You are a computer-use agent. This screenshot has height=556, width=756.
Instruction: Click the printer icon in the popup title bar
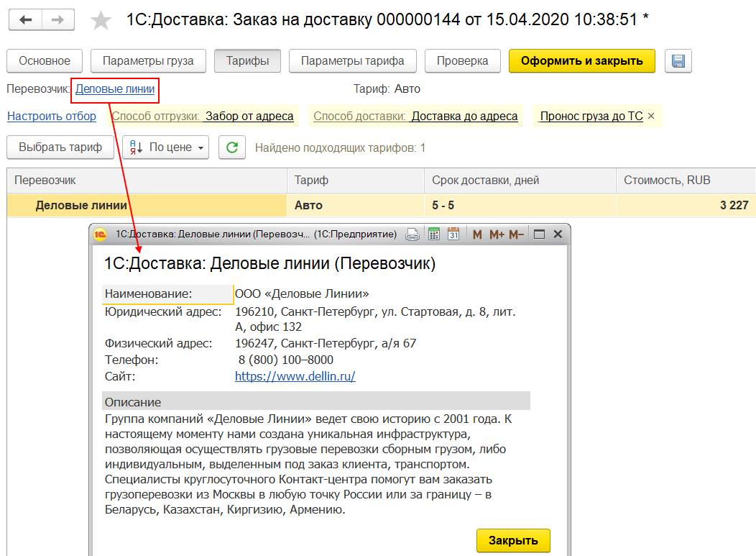[412, 234]
